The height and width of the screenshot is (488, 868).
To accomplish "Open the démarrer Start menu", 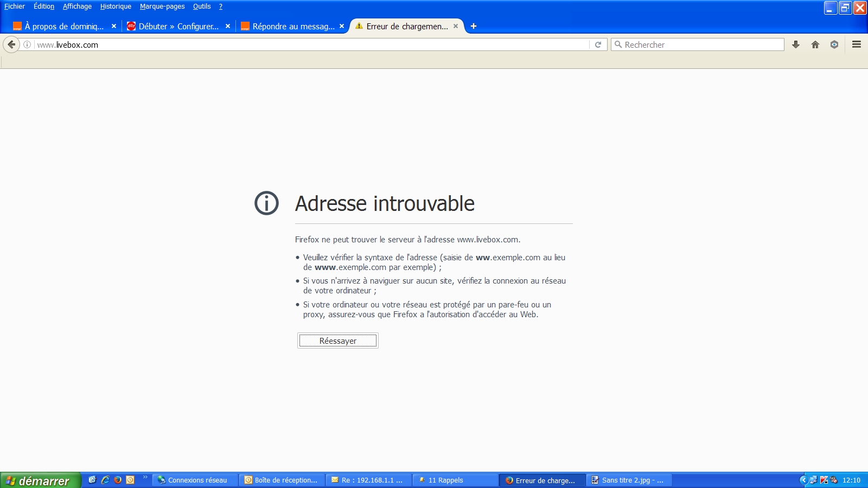I will point(40,480).
